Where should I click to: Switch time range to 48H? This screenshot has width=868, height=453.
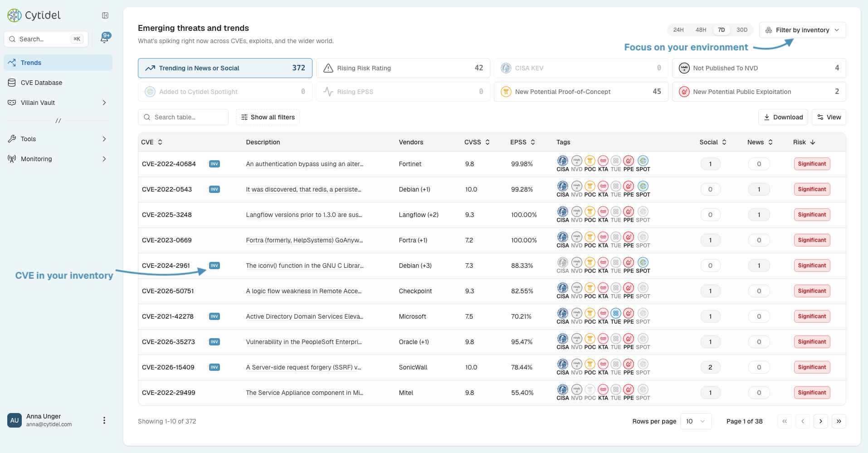pyautogui.click(x=701, y=30)
